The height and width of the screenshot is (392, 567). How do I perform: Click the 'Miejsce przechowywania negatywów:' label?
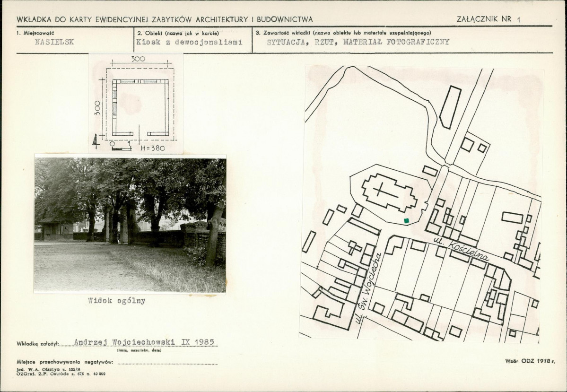65,362
